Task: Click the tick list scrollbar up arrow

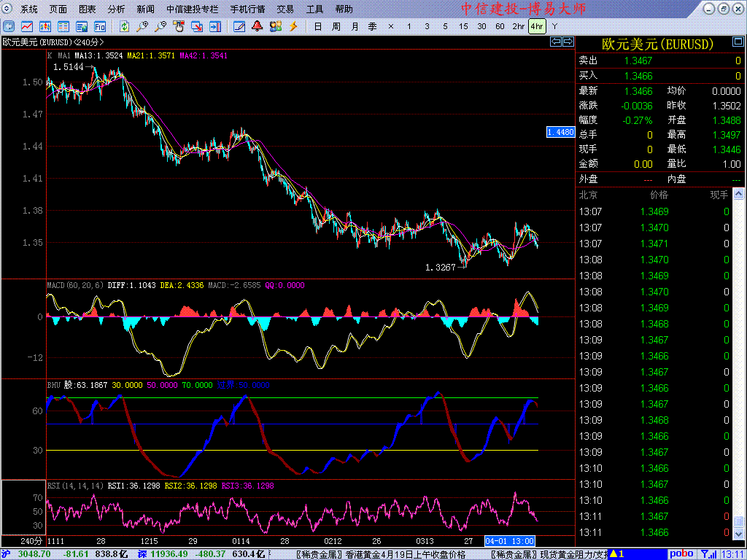Action: pyautogui.click(x=738, y=194)
